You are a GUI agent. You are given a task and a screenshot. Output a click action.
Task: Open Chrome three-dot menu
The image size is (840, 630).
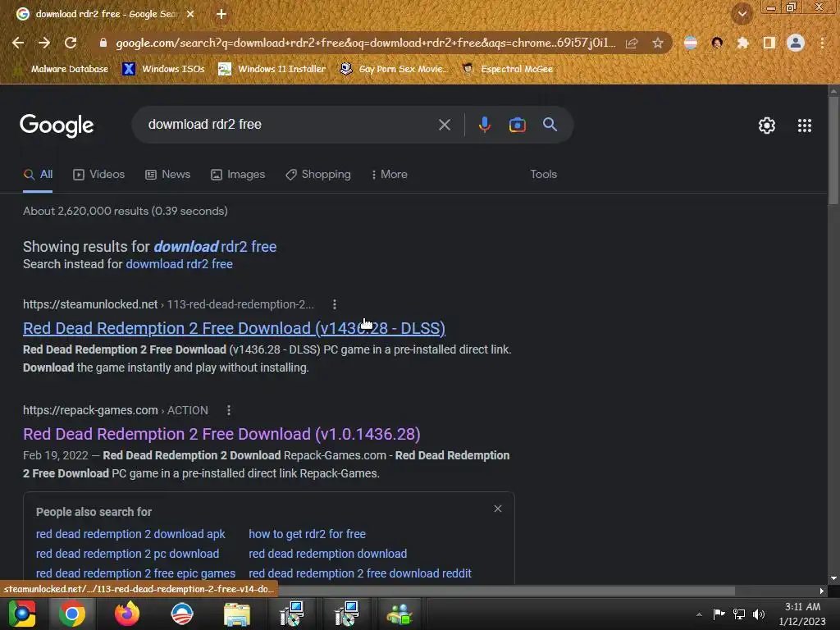tap(822, 43)
